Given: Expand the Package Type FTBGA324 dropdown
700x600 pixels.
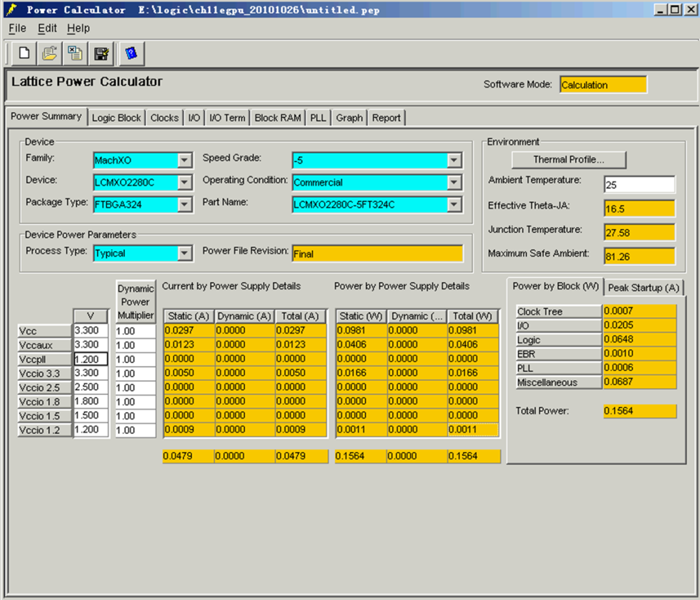Looking at the screenshot, I should (x=184, y=204).
